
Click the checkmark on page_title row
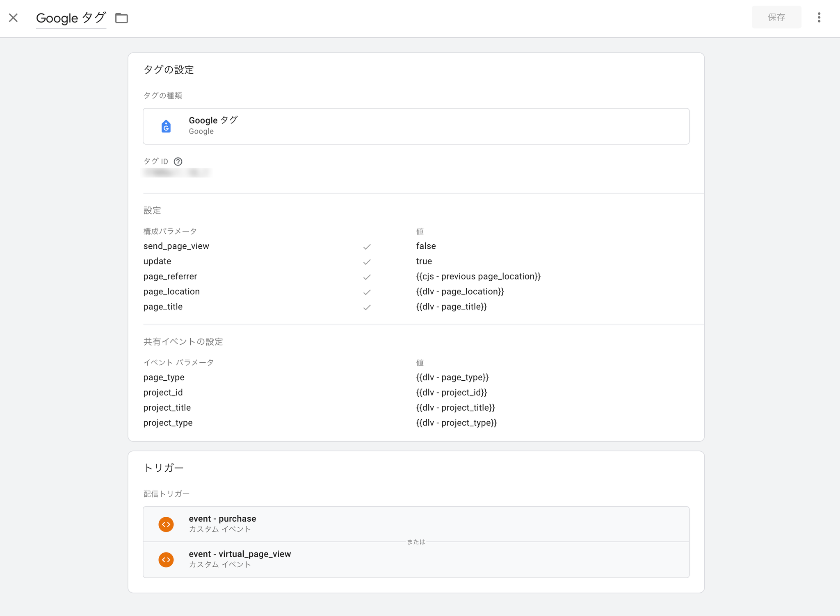(367, 307)
